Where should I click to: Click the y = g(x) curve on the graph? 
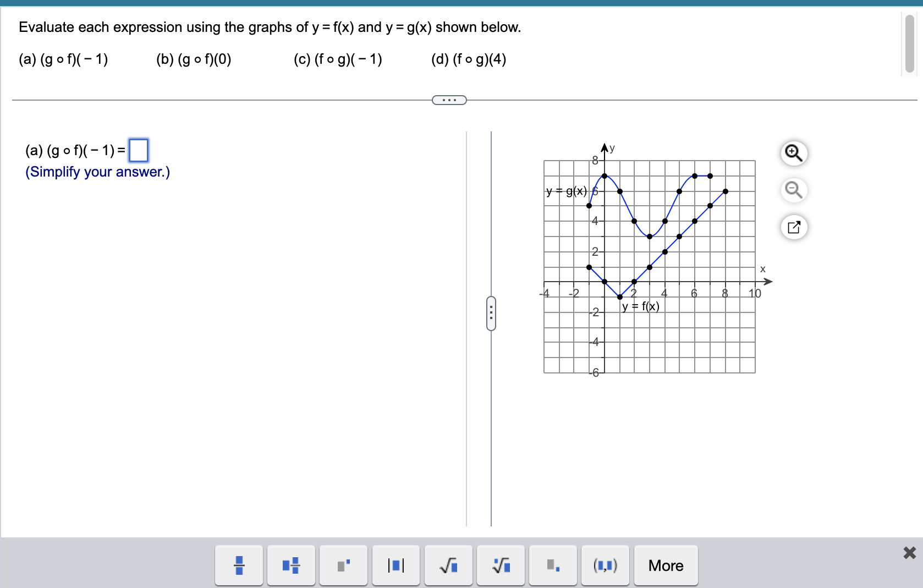[x=620, y=193]
